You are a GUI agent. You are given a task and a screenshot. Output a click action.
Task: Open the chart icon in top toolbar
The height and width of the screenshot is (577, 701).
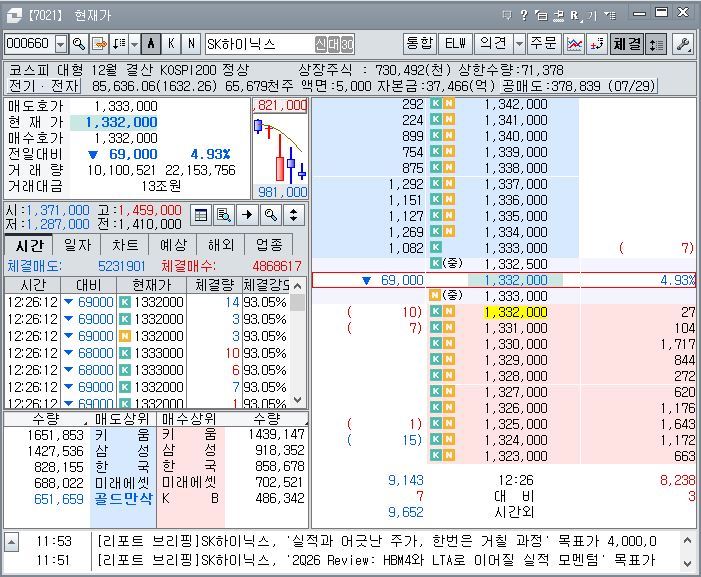pos(574,44)
